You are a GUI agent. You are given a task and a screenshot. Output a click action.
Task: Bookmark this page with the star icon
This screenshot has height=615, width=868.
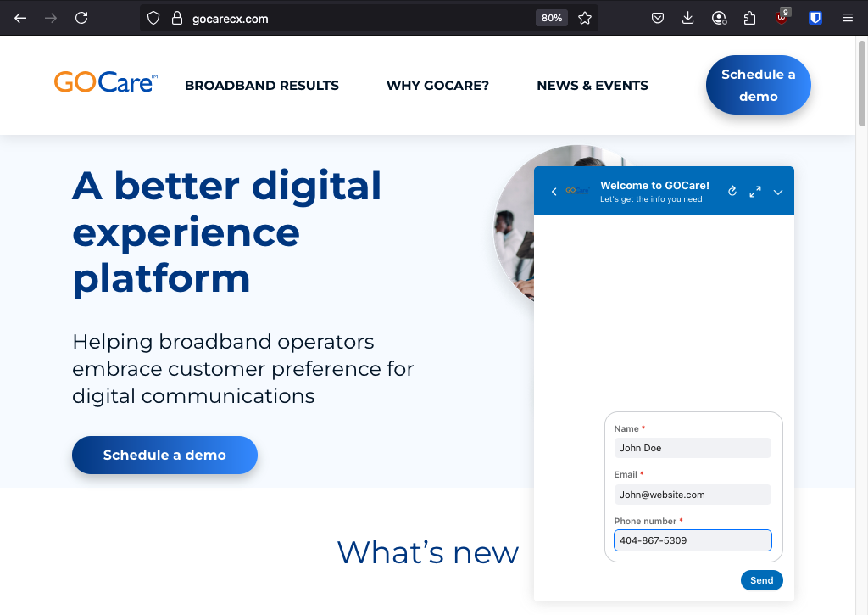(x=585, y=19)
